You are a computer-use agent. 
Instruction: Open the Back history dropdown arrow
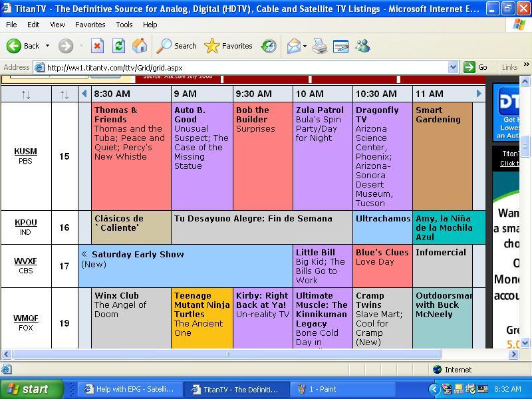(47, 46)
